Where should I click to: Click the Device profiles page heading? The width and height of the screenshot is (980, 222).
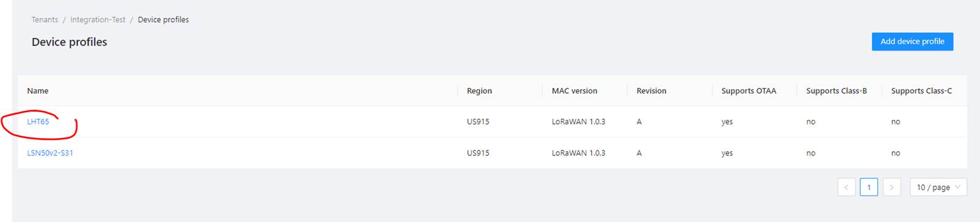(70, 42)
